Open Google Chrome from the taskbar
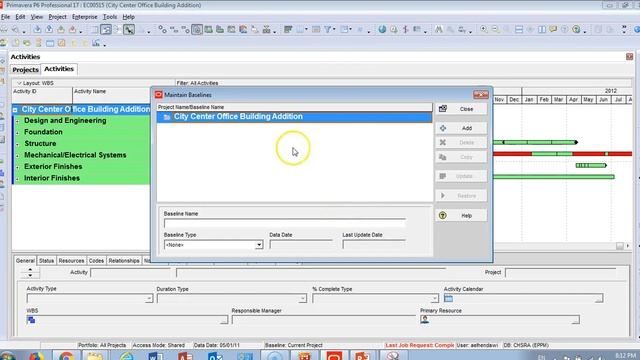The image size is (640, 360). 66,356
